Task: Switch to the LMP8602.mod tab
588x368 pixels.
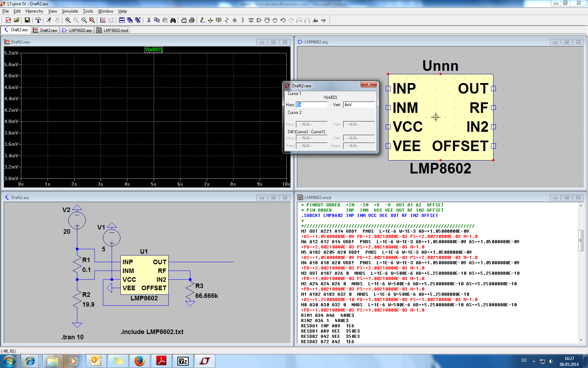Action: pos(112,30)
